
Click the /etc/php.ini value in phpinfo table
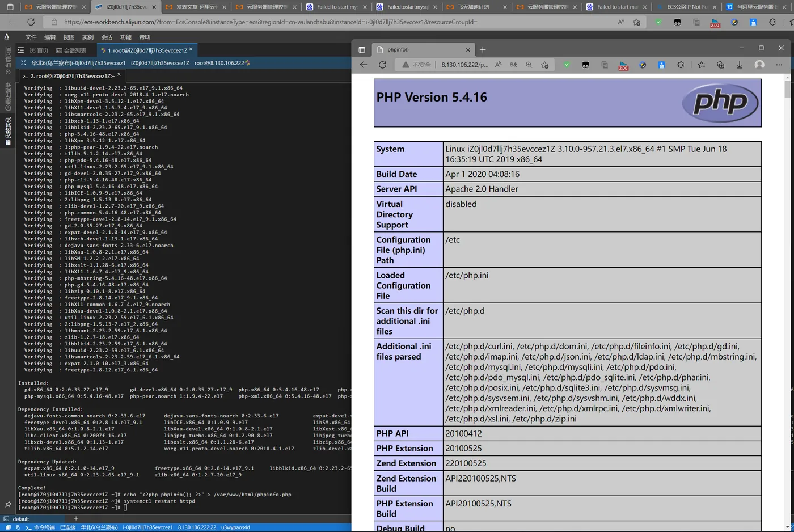pos(467,275)
